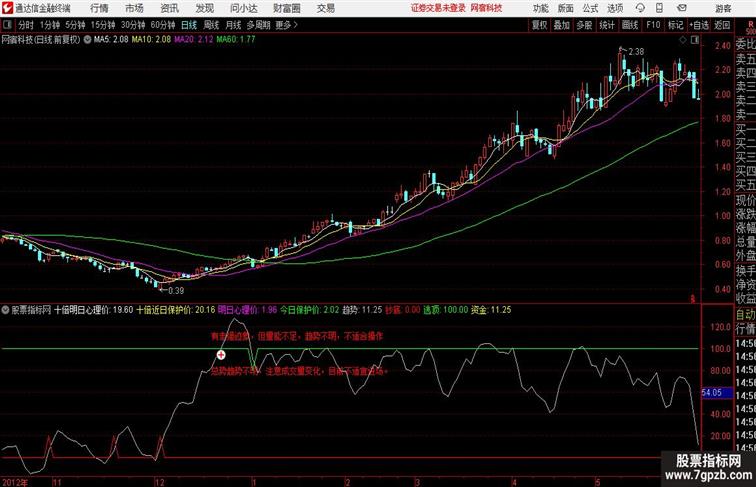Click the mobile phone icon
Viewport: 756px width, 487px height.
click(659, 8)
